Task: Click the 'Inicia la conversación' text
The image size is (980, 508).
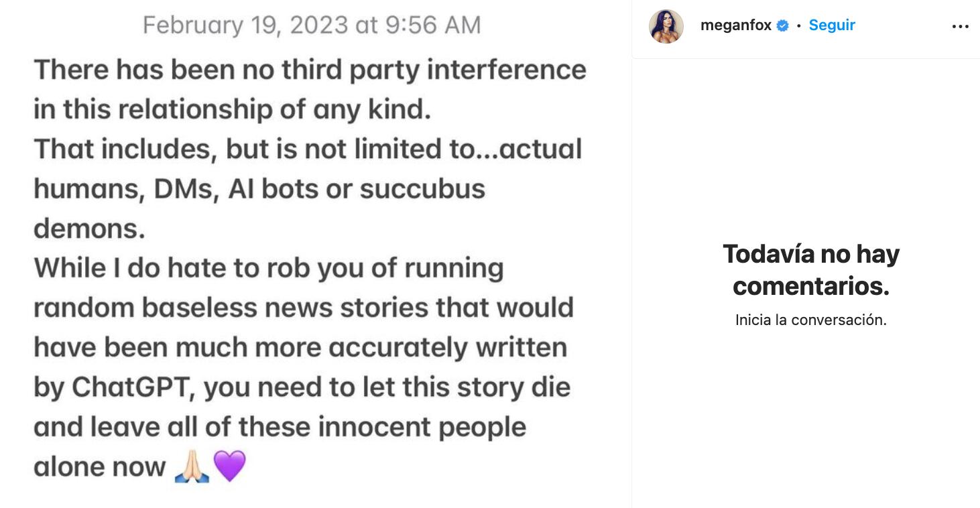Action: 810,320
